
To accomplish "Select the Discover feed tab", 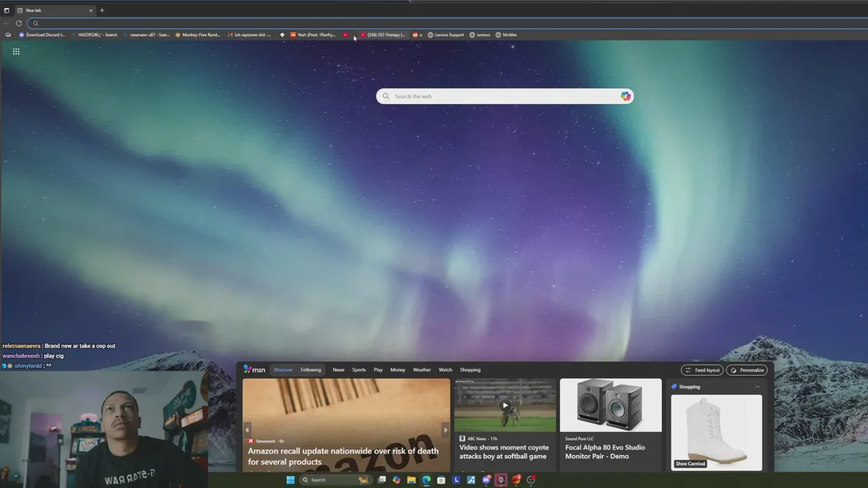I will (283, 370).
